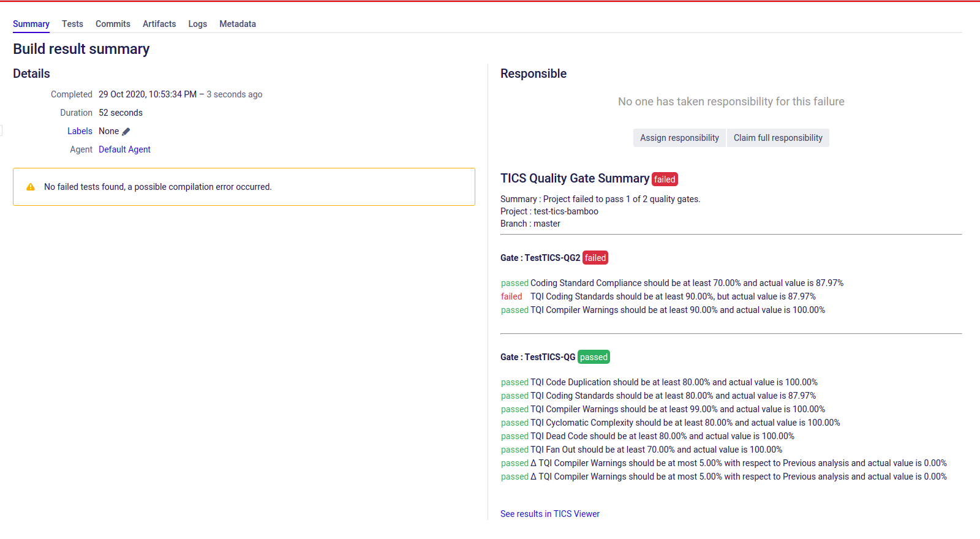Select the Build result summary heading
This screenshot has width=980, height=539.
pyautogui.click(x=81, y=49)
